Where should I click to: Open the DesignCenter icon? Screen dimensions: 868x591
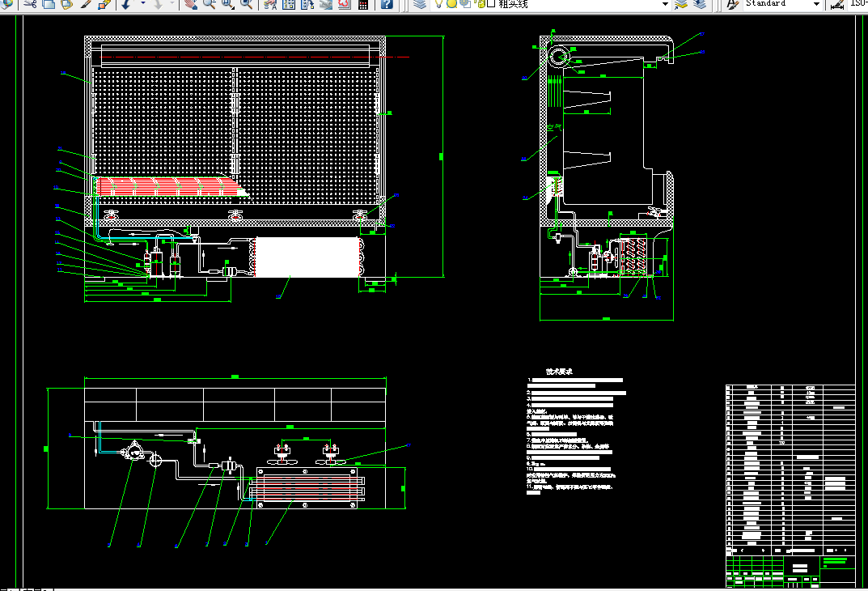tap(289, 4)
